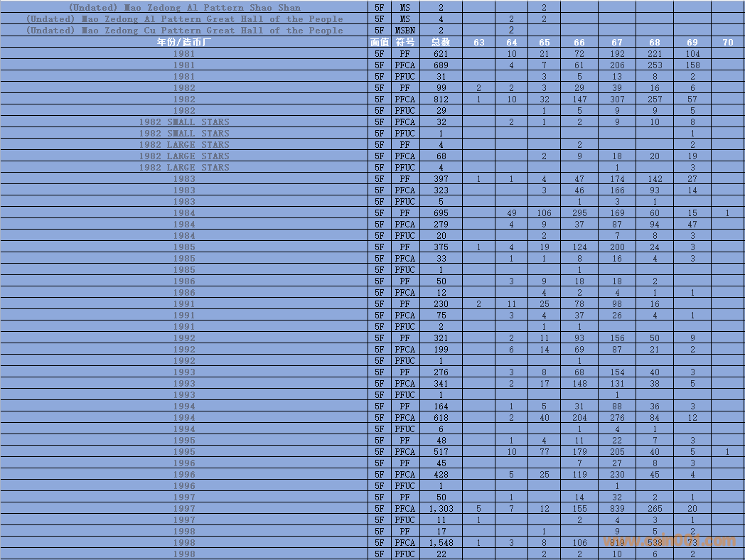Select the 总数 column header
Image resolution: width=745 pixels, height=560 pixels.
pyautogui.click(x=441, y=42)
